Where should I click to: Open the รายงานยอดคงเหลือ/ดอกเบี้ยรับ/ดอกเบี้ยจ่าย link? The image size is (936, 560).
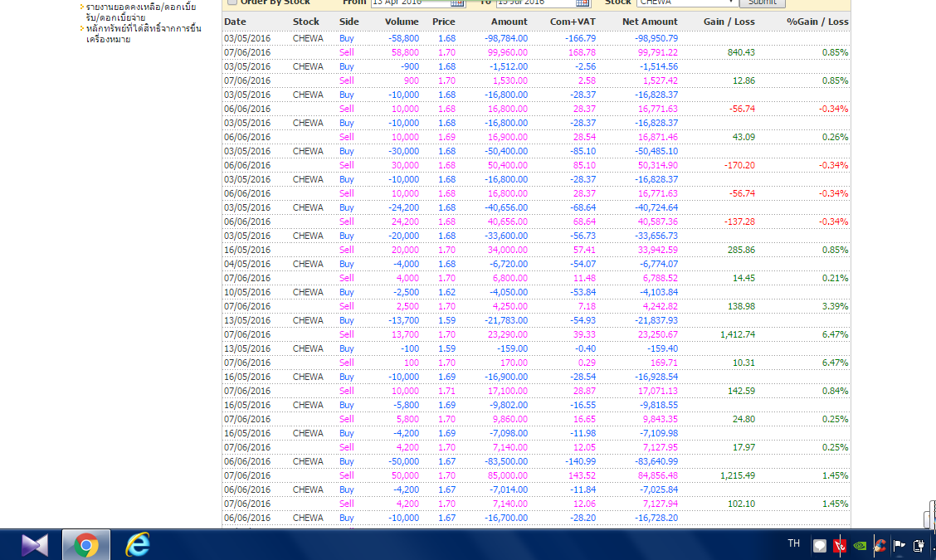[x=141, y=12]
